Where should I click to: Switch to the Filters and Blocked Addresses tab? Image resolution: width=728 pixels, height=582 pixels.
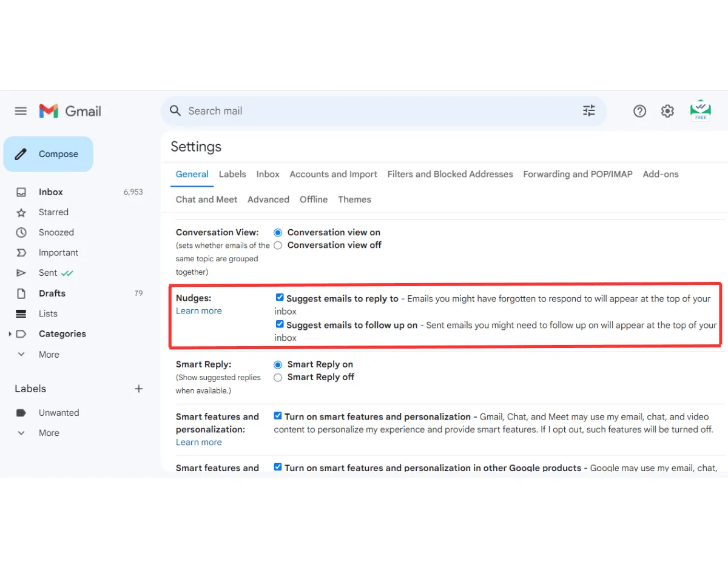[x=450, y=174]
